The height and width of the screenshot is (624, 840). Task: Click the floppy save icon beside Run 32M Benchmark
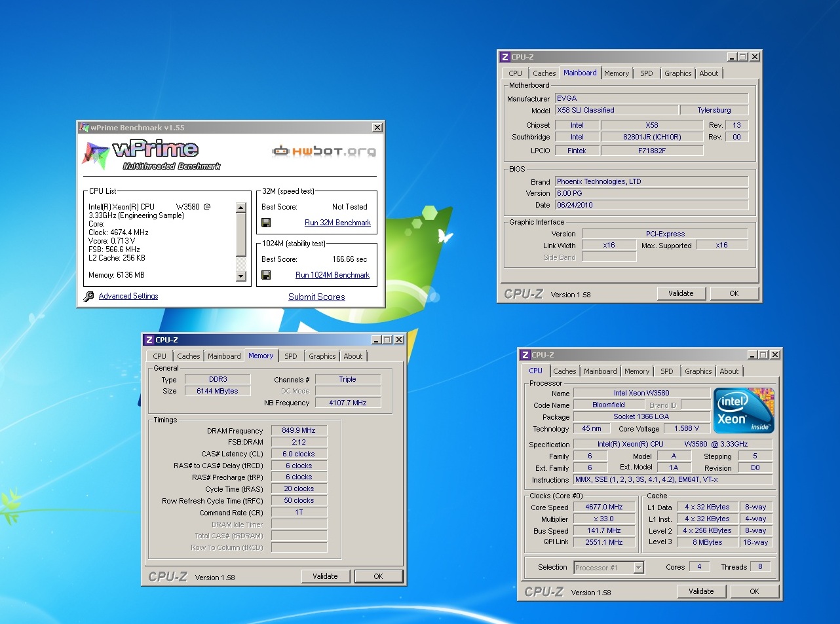[266, 223]
